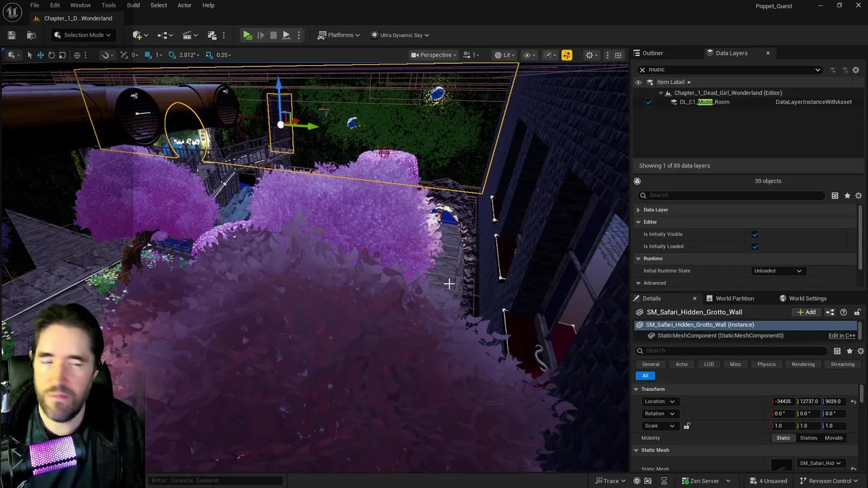Click the Enter Console Command field
The image size is (868, 488).
(214, 481)
